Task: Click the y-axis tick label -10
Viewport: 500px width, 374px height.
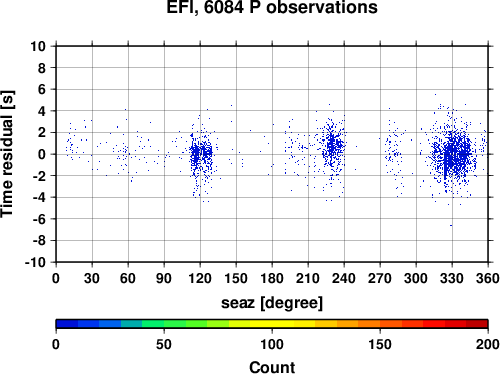Action: (35, 263)
